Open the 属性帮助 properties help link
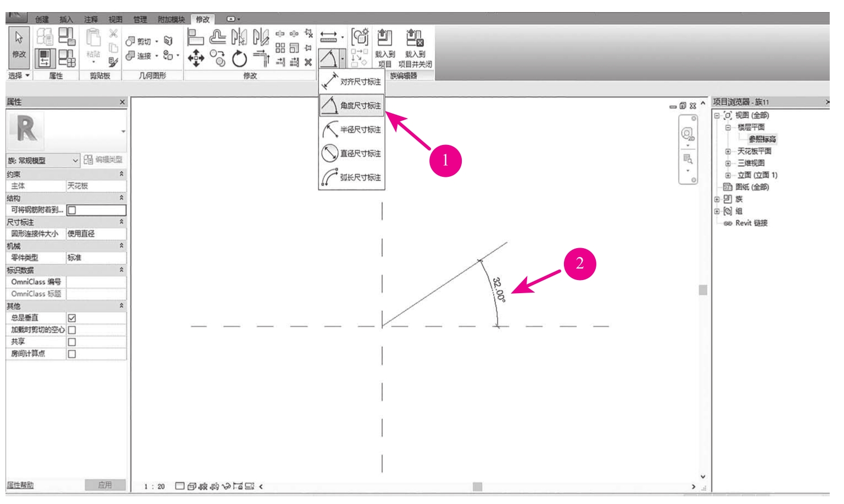 [x=20, y=485]
